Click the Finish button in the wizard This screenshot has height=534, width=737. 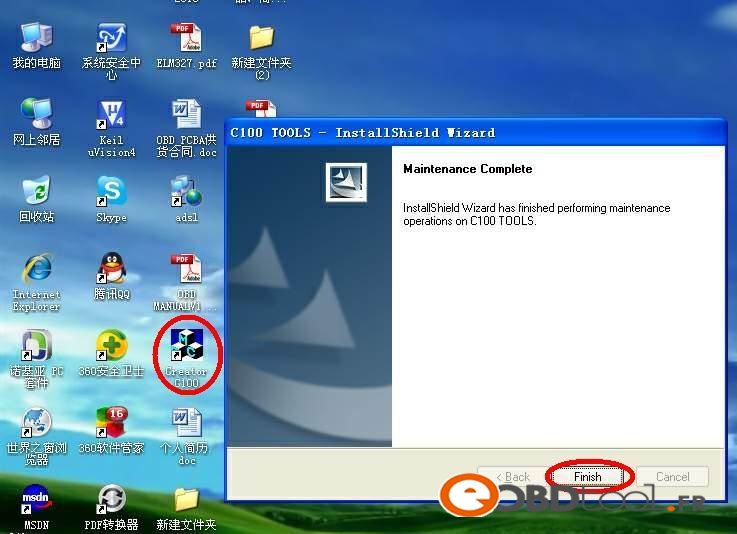(587, 477)
